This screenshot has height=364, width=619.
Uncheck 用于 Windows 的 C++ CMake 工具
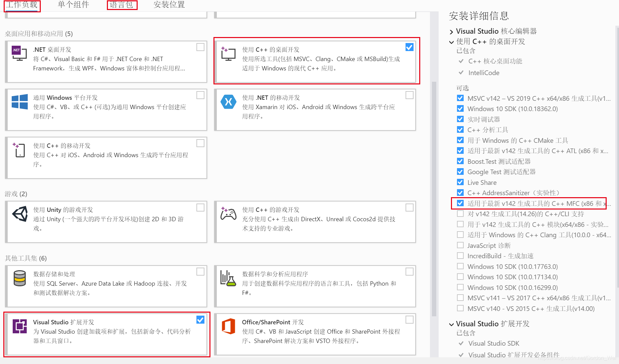[x=460, y=140]
